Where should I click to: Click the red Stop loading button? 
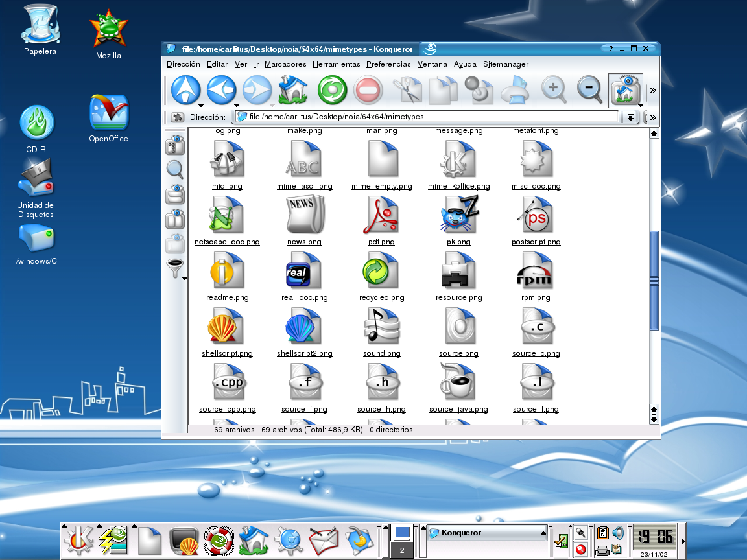[x=368, y=89]
